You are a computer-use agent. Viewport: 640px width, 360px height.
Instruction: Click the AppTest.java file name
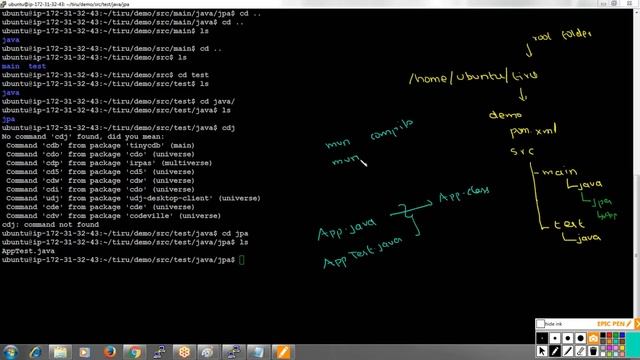coord(28,251)
